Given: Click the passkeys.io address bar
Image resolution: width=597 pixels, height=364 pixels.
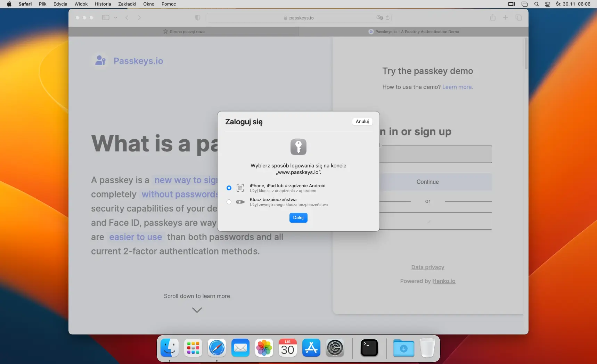Looking at the screenshot, I should pos(298,18).
